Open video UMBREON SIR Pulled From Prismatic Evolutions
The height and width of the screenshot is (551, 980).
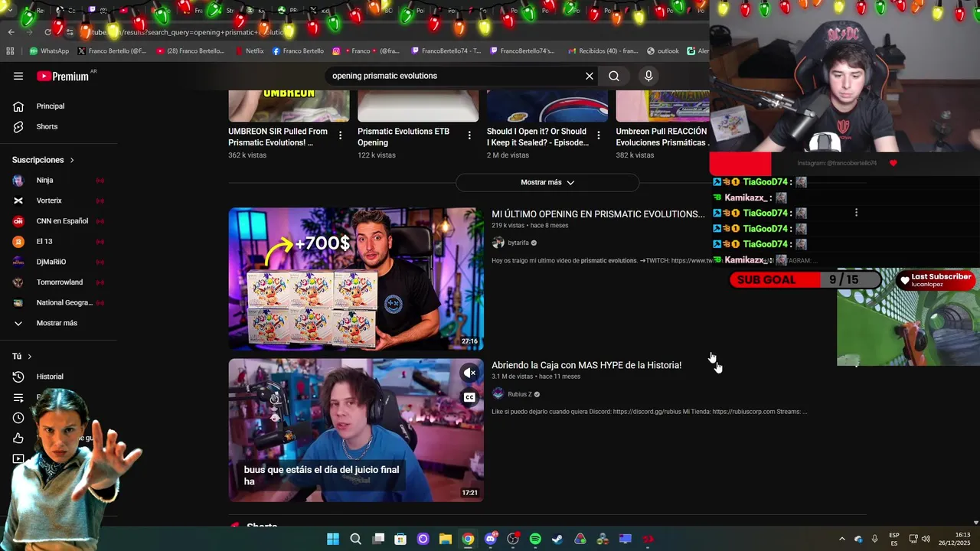(278, 137)
